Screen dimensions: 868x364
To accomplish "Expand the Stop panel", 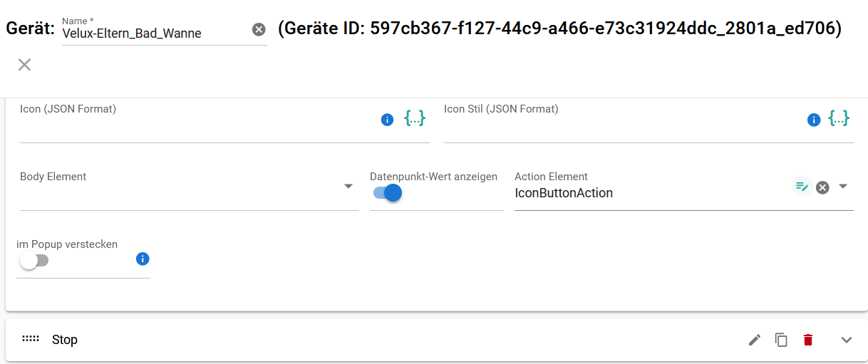I will (847, 340).
